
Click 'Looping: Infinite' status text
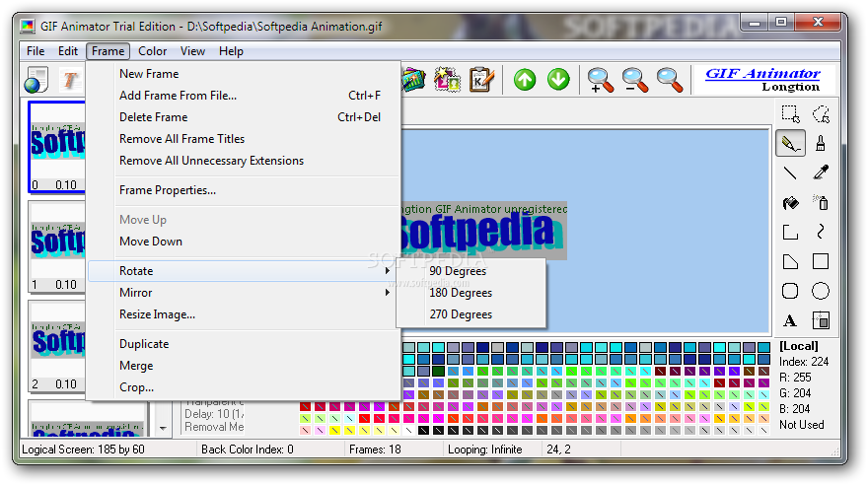[485, 450]
